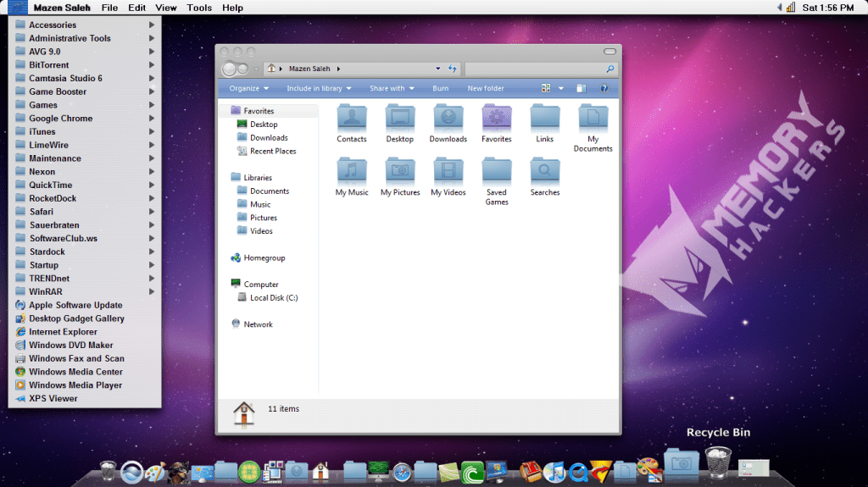Click the Recycle Bin icon in dock
The width and height of the screenshot is (868, 487).
tap(718, 462)
